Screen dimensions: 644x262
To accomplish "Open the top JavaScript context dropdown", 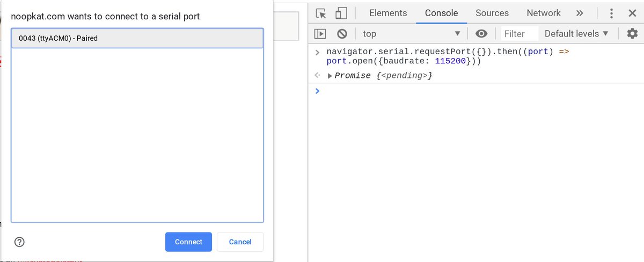I will [411, 34].
